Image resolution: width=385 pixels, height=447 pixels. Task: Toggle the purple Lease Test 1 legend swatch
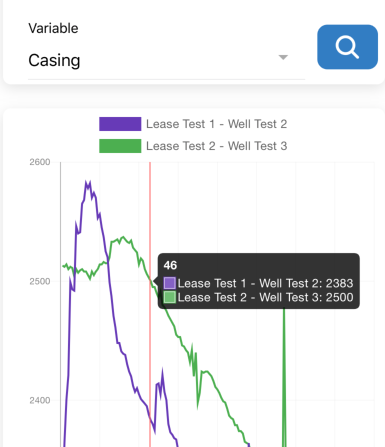coord(120,124)
